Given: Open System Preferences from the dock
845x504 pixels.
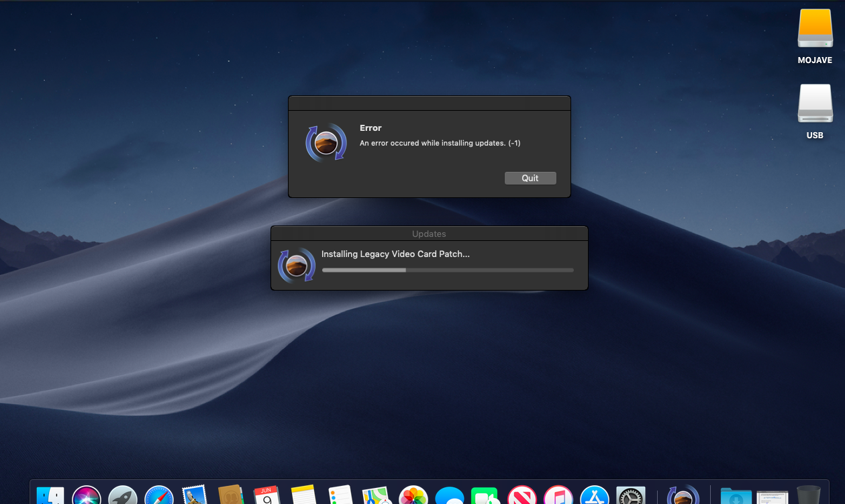Looking at the screenshot, I should tap(630, 495).
